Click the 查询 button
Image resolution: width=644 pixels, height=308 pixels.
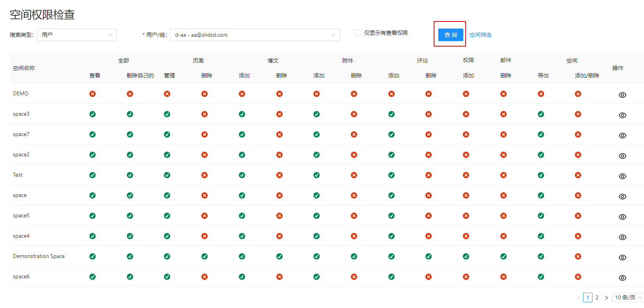click(x=450, y=35)
